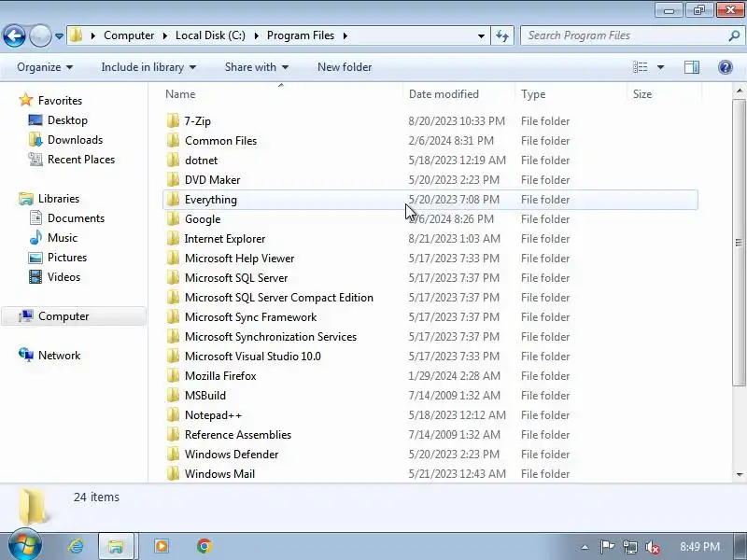This screenshot has height=560, width=747.
Task: Select Microsoft Help Viewer folder name
Action: (239, 259)
